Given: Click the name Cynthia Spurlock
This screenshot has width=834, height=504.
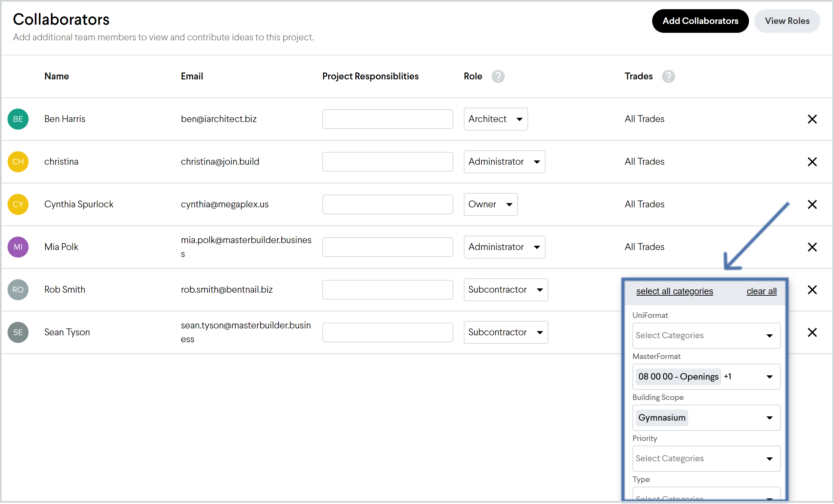Looking at the screenshot, I should click(x=79, y=204).
